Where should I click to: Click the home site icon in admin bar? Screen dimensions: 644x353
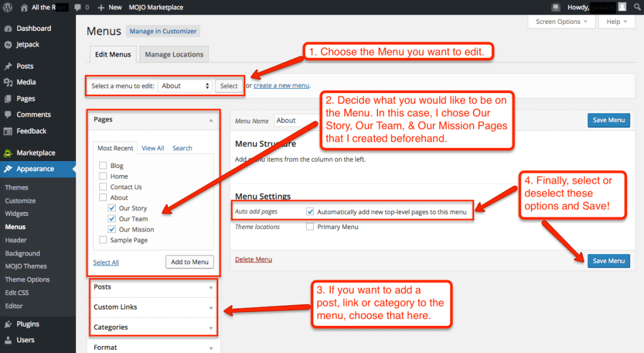tap(25, 8)
